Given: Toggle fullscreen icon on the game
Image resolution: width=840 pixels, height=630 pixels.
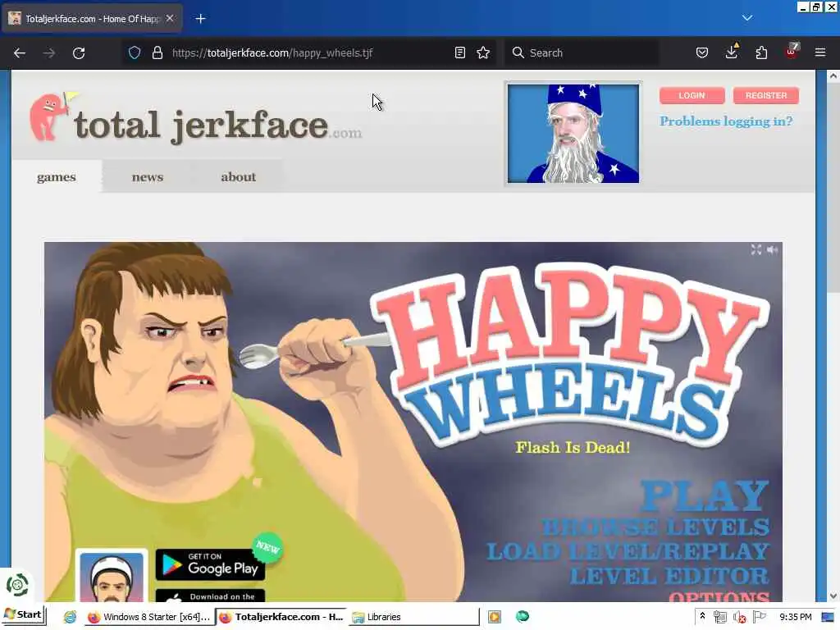Looking at the screenshot, I should (x=756, y=249).
